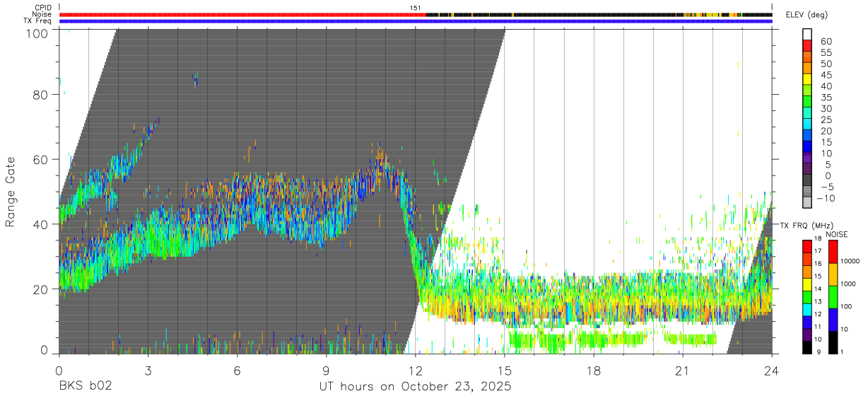This screenshot has height=401, width=868.
Task: Select red swatch between 17 and 18 MHz
Action: point(807,246)
